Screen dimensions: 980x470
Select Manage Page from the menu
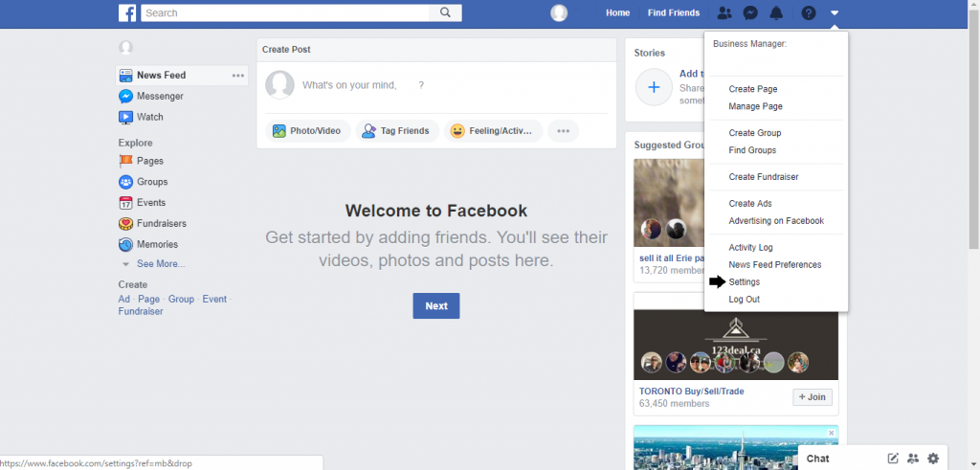755,106
